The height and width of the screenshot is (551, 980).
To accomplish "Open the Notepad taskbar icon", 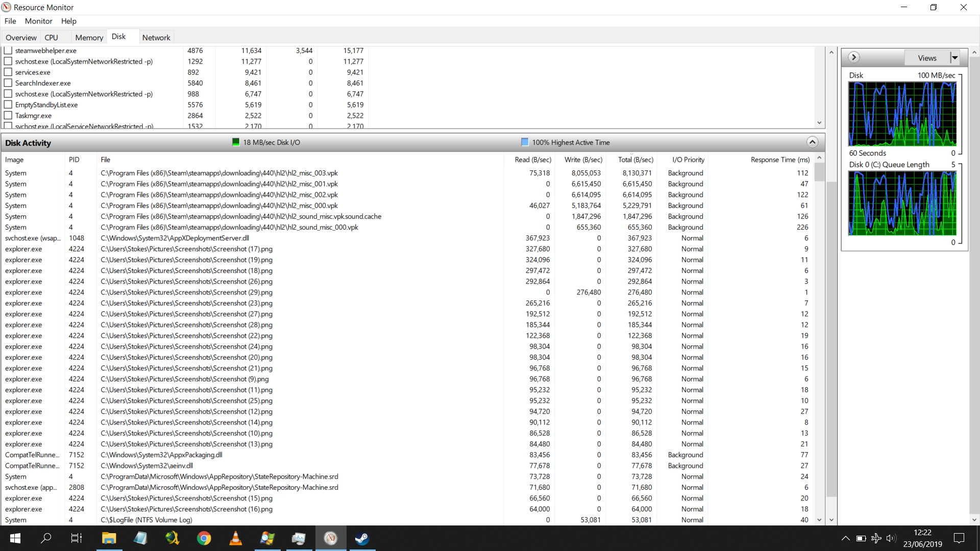I will [140, 538].
